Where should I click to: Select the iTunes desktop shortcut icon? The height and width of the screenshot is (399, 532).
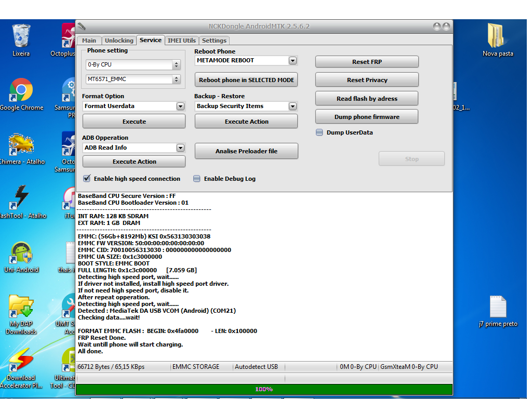pyautogui.click(x=69, y=203)
